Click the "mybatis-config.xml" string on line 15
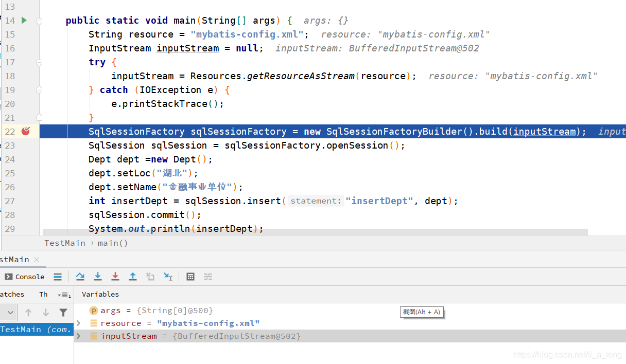 tap(247, 34)
